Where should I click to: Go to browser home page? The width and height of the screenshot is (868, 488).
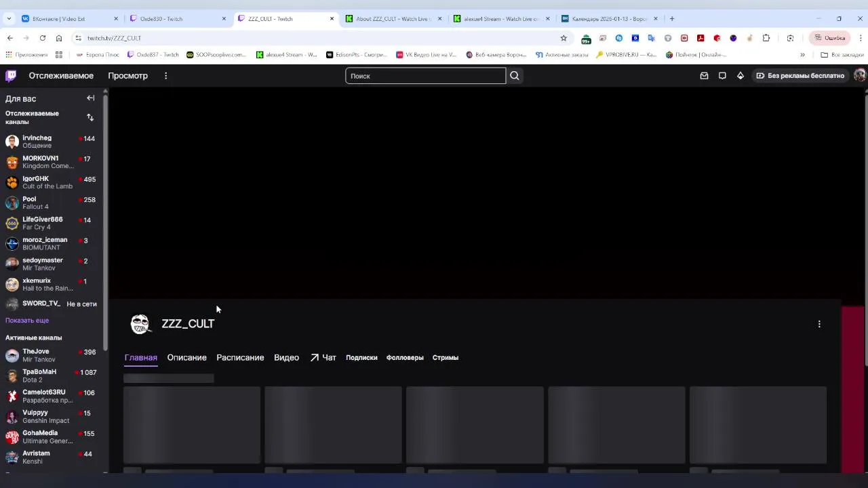point(59,38)
